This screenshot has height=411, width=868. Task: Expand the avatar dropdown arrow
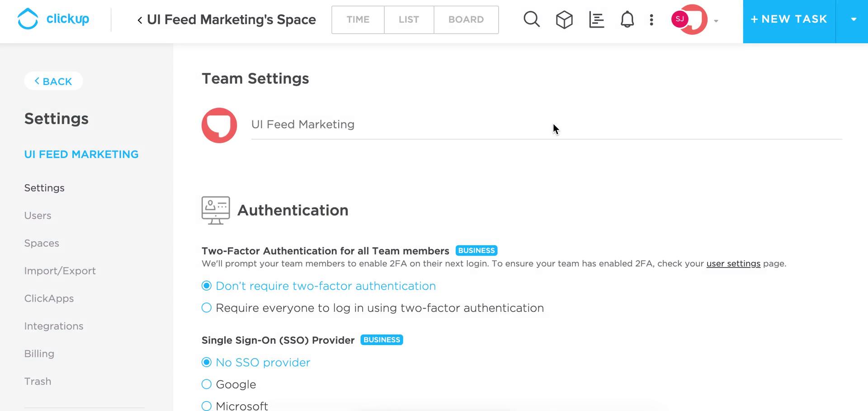pos(716,21)
